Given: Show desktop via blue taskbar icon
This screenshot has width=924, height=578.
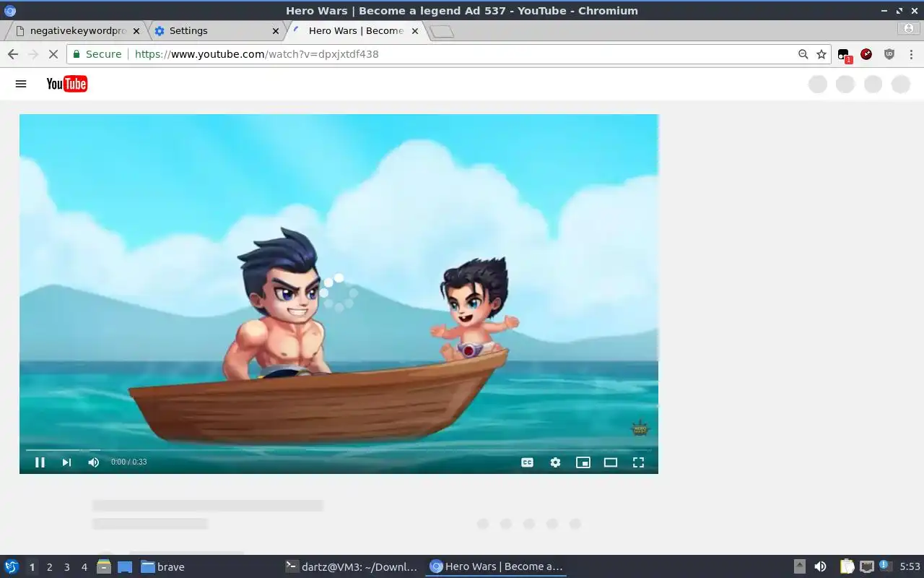Looking at the screenshot, I should pyautogui.click(x=125, y=566).
